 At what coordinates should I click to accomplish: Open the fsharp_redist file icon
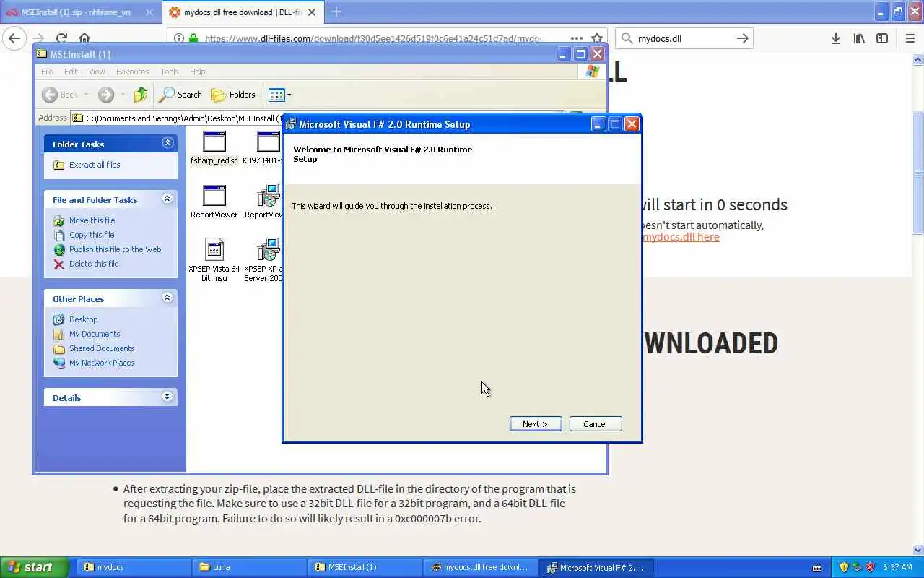[214, 148]
